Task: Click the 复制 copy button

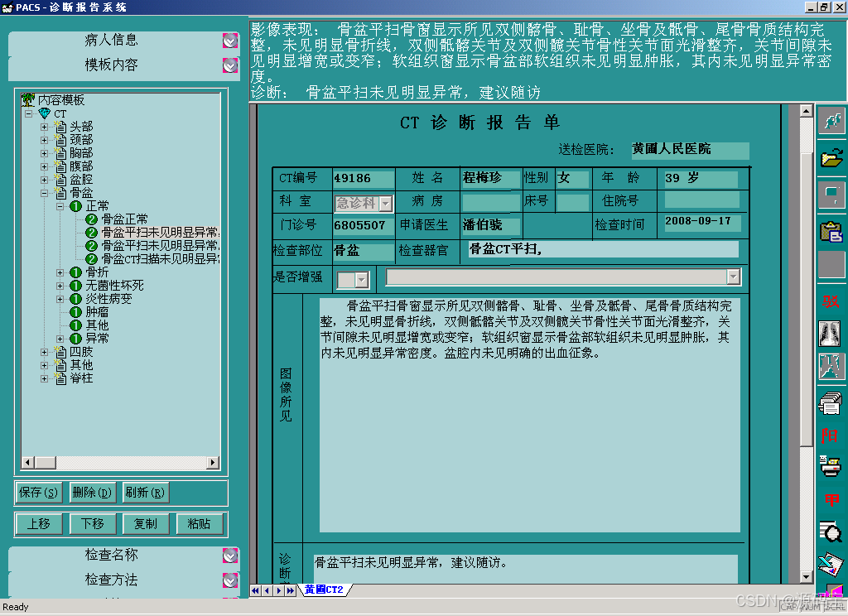Action: 146,523
